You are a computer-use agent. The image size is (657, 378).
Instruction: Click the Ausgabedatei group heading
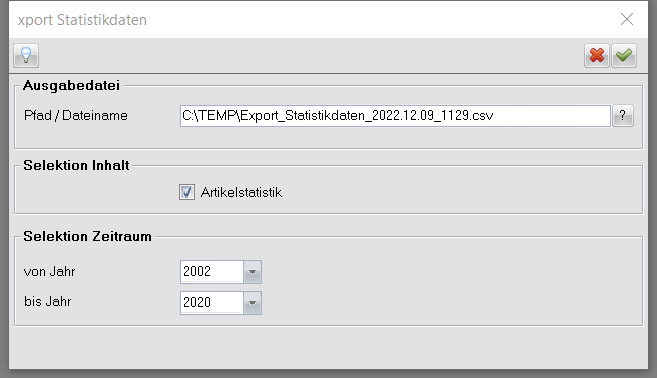pyautogui.click(x=72, y=85)
